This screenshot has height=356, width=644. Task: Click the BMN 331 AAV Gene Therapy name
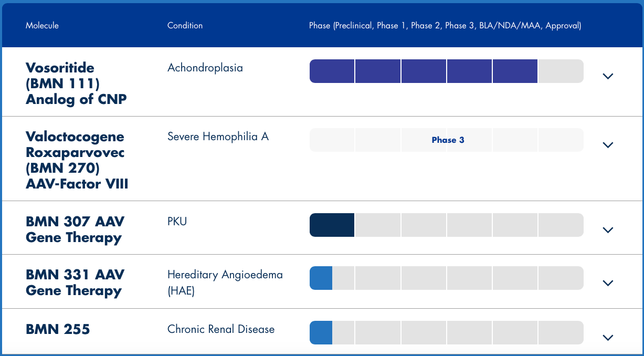(x=75, y=282)
